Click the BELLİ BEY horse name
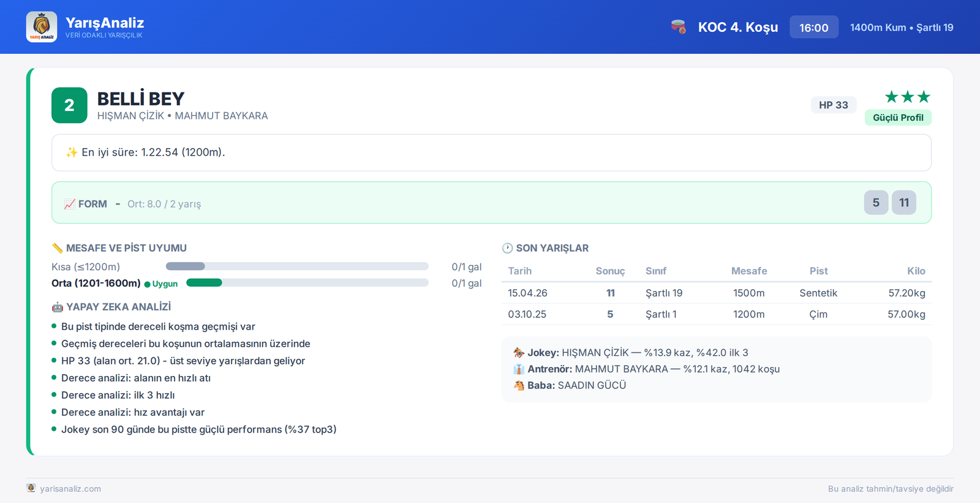The image size is (980, 503). [x=140, y=99]
